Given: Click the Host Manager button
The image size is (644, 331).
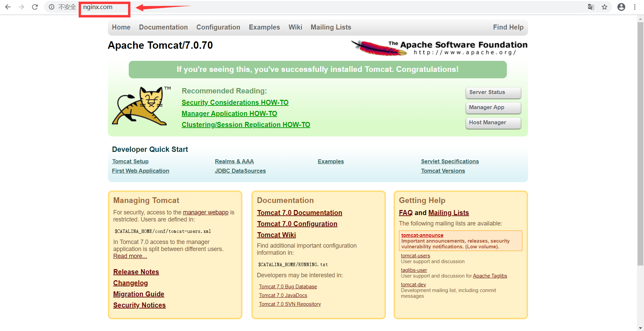Looking at the screenshot, I should [493, 123].
